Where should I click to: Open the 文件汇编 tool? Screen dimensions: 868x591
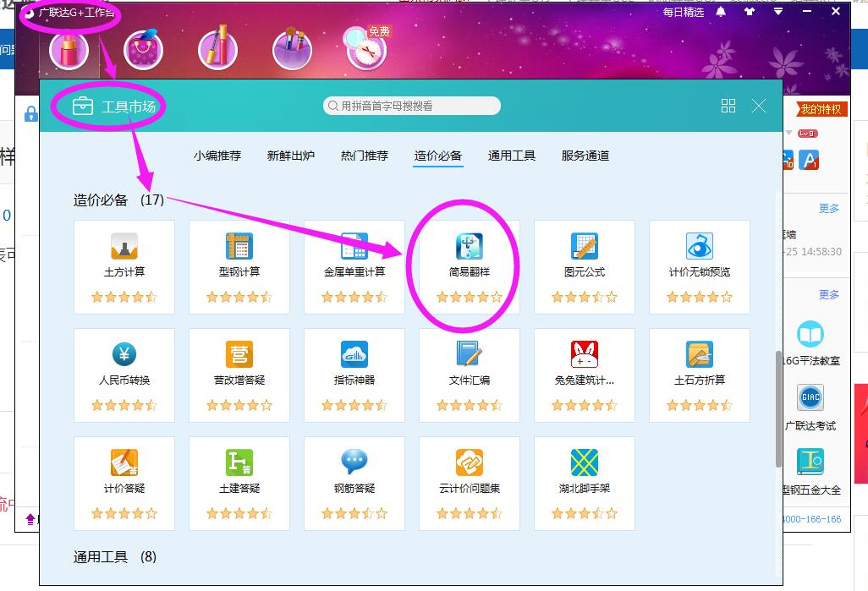tap(470, 375)
